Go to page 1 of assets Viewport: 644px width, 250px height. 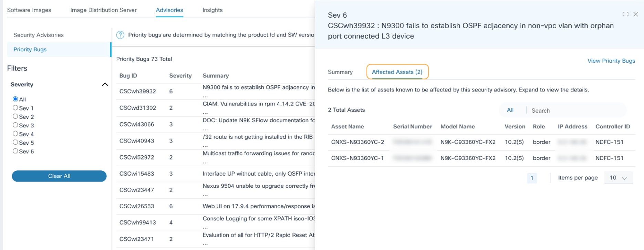[532, 178]
